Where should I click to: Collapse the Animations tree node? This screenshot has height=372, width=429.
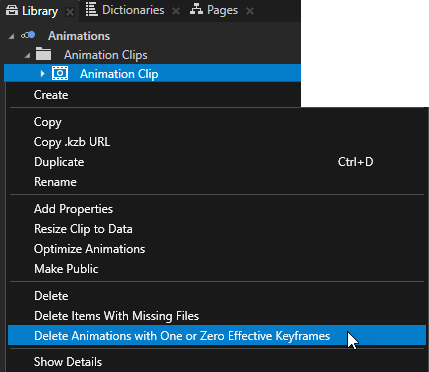click(12, 36)
